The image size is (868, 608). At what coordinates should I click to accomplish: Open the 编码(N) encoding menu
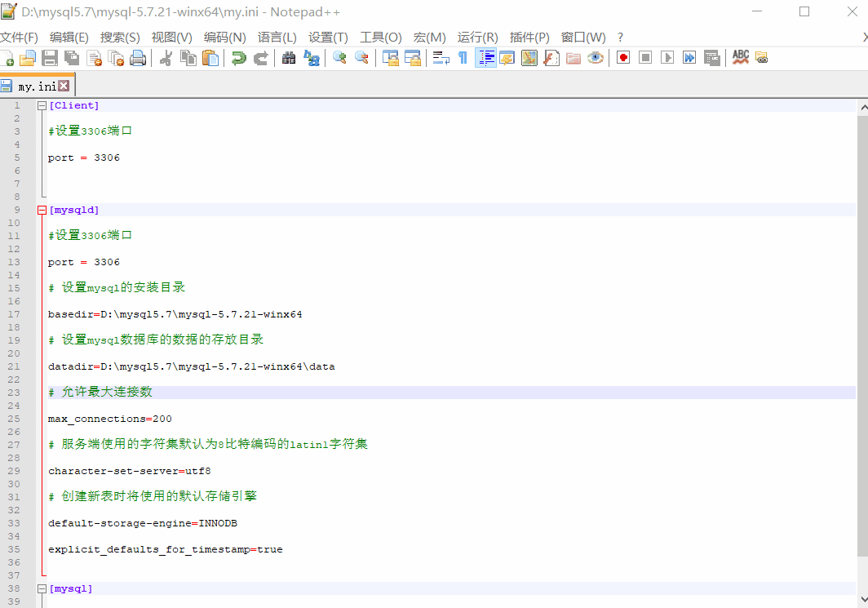pyautogui.click(x=224, y=38)
